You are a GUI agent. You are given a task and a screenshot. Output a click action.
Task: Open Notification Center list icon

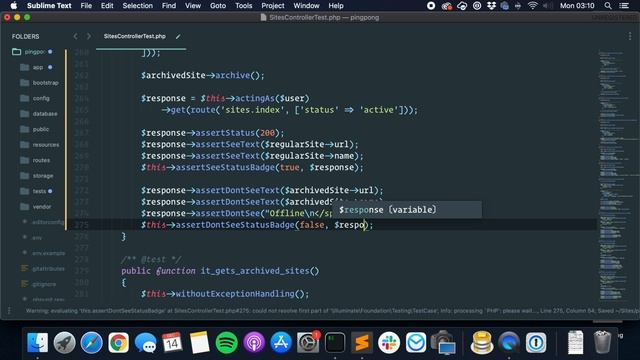click(624, 6)
